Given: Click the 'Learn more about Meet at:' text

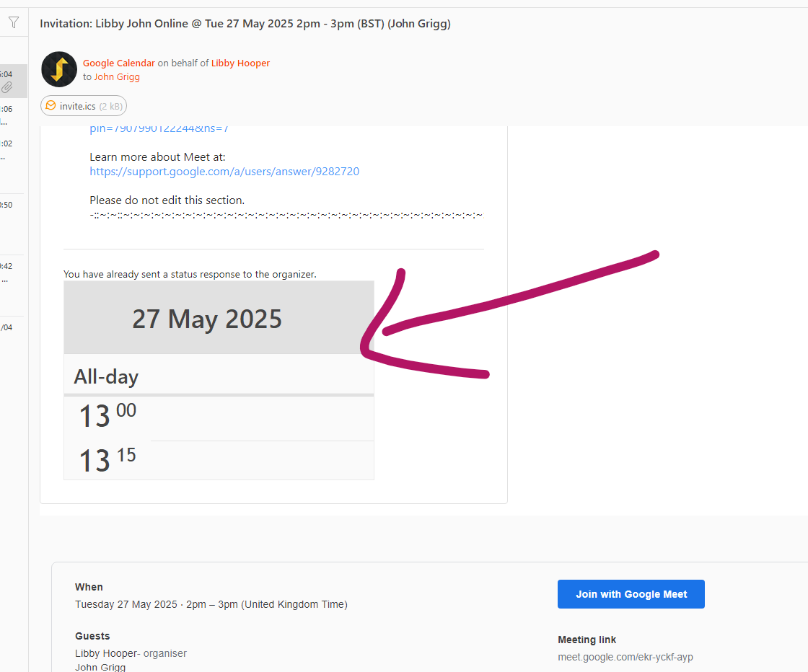Looking at the screenshot, I should pos(157,157).
